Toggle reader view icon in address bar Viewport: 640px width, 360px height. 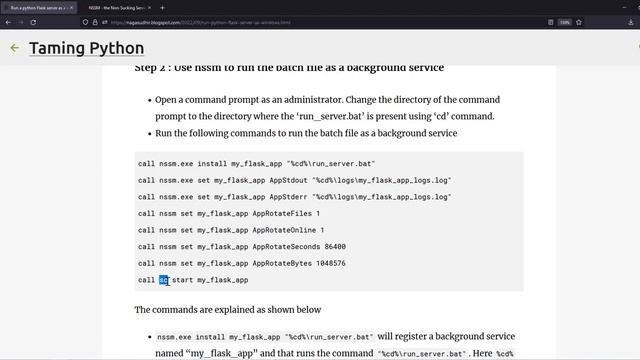click(x=551, y=22)
